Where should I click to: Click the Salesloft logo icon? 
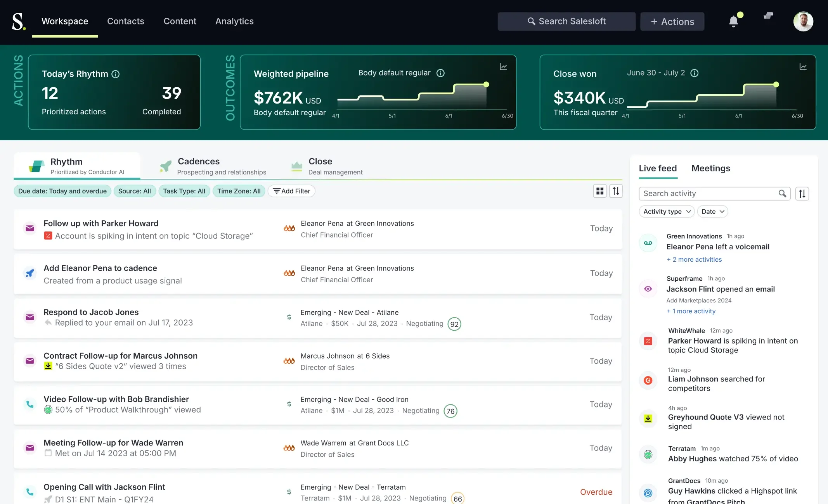19,21
